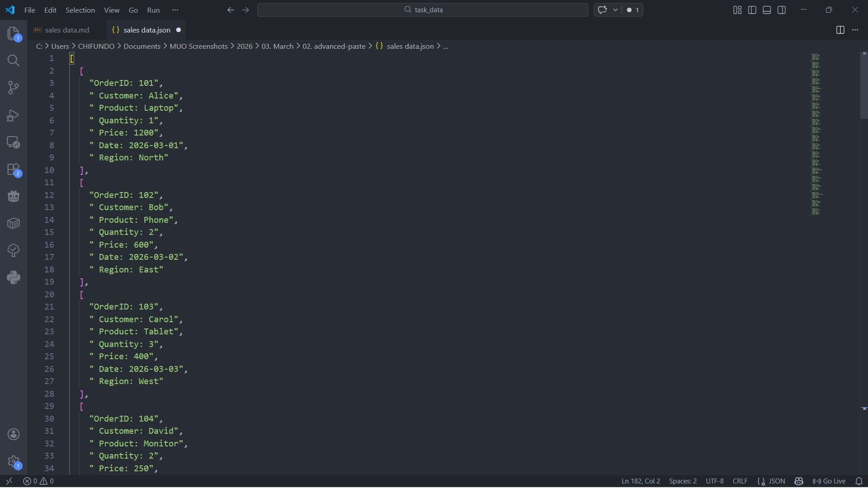Open Remote Explorer view

(x=14, y=142)
